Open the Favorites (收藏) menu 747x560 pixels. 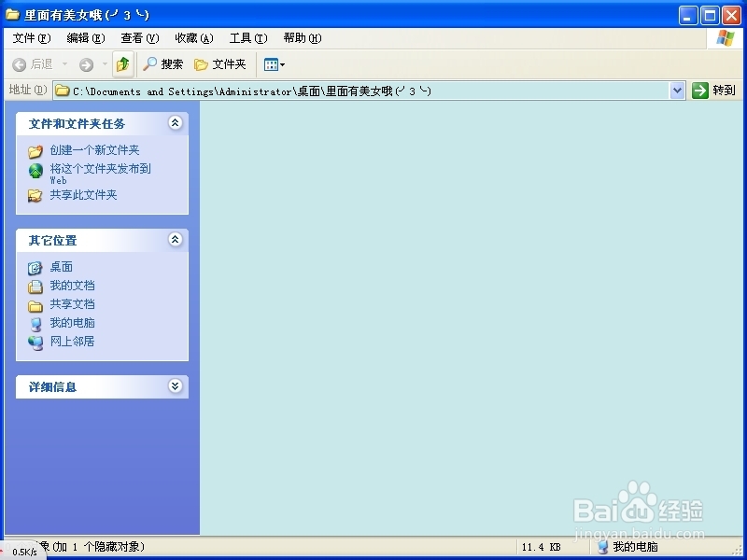[x=194, y=38]
